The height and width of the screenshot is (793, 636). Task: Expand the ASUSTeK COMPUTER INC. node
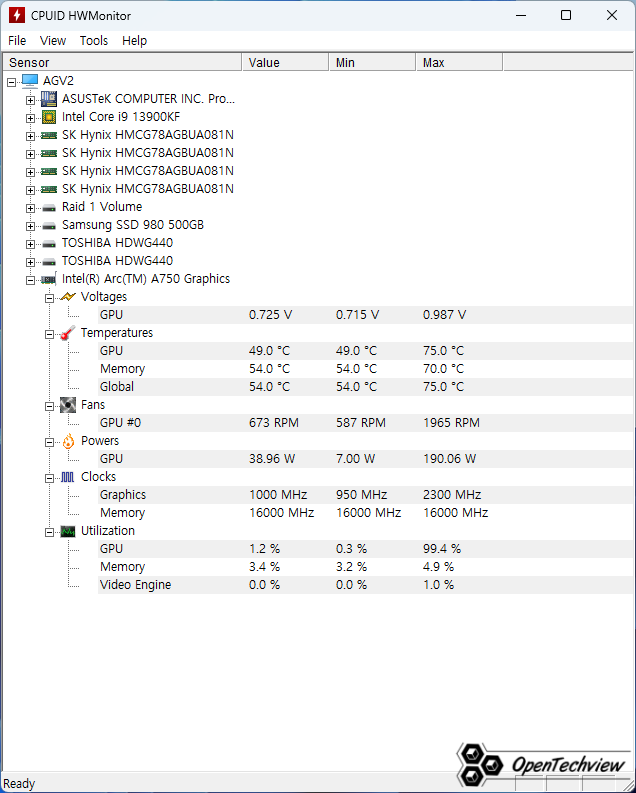click(x=30, y=100)
